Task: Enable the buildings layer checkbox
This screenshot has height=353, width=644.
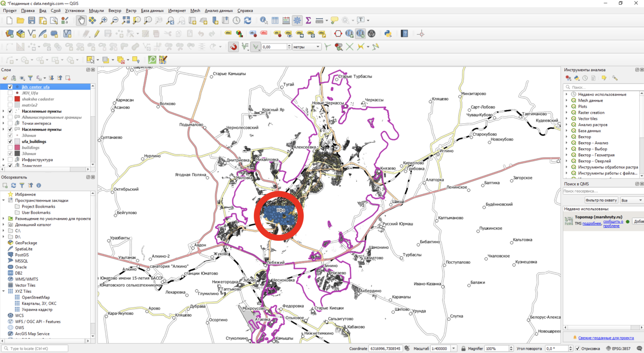Action: pos(10,148)
